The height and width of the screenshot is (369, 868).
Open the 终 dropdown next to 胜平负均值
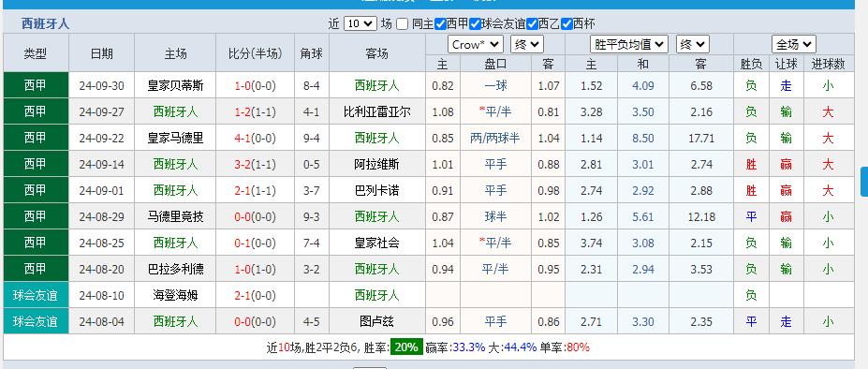[693, 44]
